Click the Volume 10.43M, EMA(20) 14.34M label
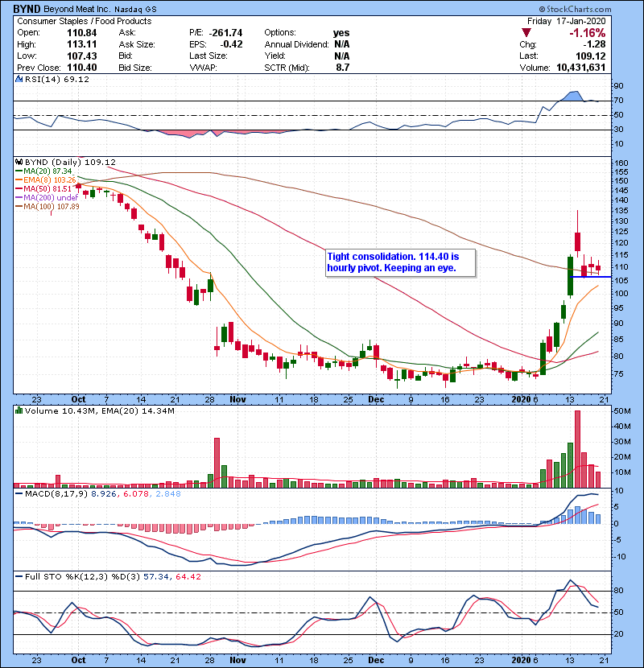The image size is (644, 668). coord(99,411)
